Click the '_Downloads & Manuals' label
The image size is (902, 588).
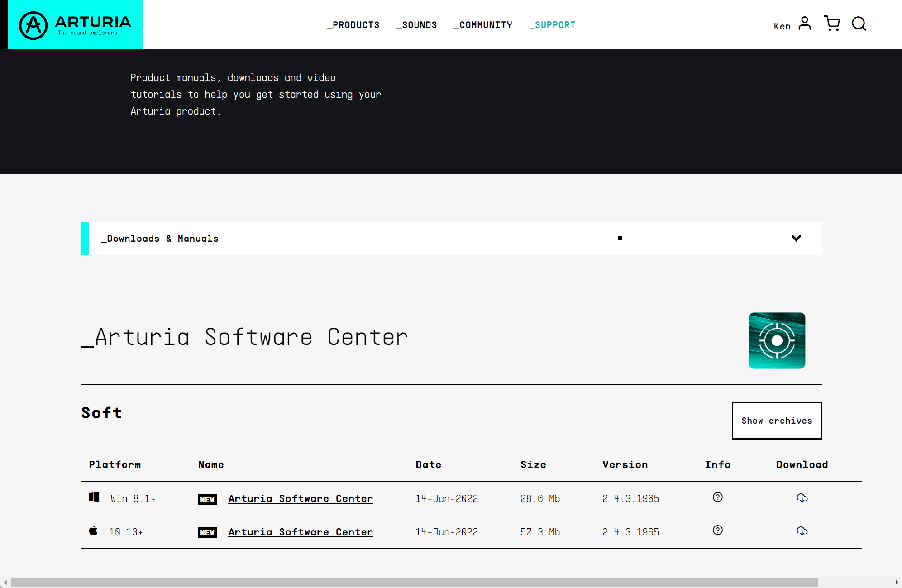click(x=160, y=239)
